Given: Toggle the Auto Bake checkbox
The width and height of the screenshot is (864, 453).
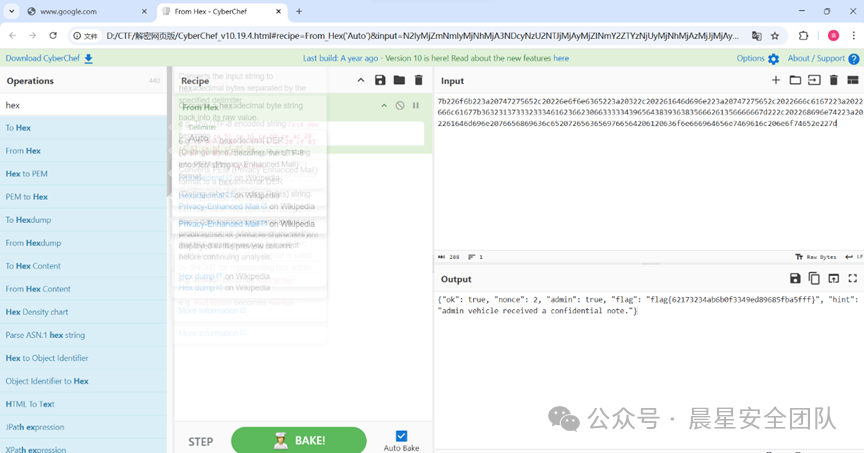Looking at the screenshot, I should tap(401, 436).
